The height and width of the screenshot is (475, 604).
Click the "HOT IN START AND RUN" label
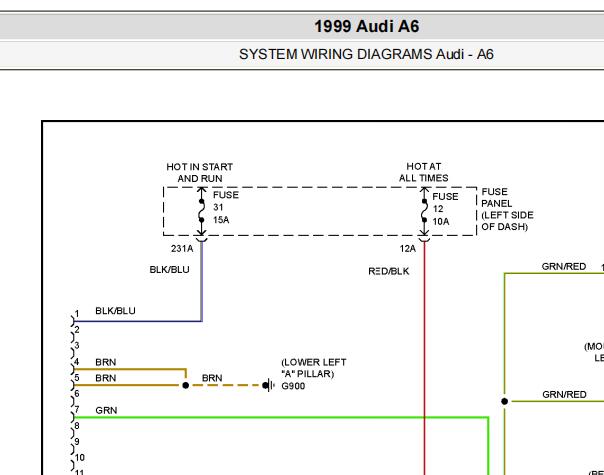pos(200,173)
